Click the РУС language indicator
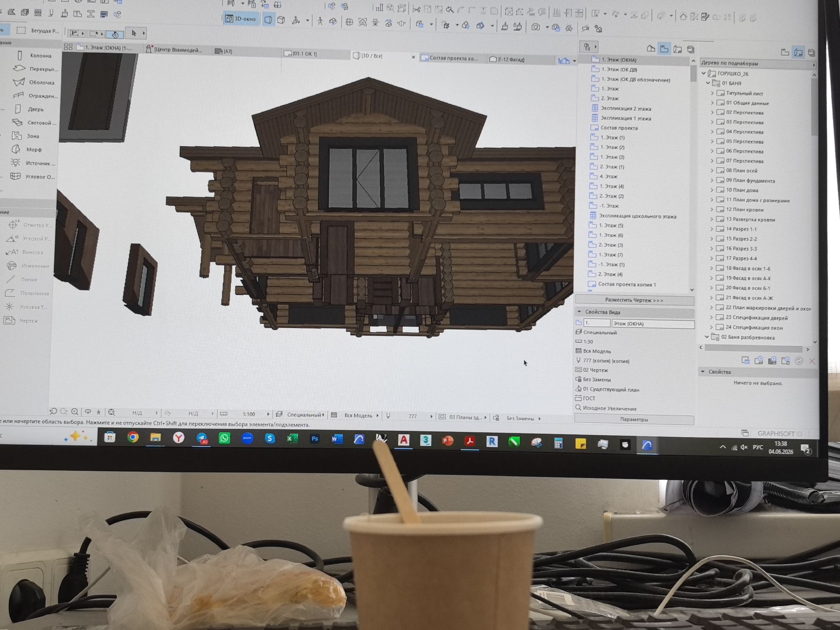 click(758, 447)
